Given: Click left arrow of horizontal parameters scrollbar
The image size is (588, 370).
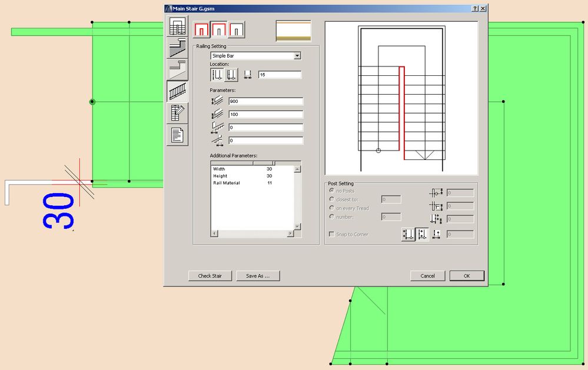Looking at the screenshot, I should (214, 234).
